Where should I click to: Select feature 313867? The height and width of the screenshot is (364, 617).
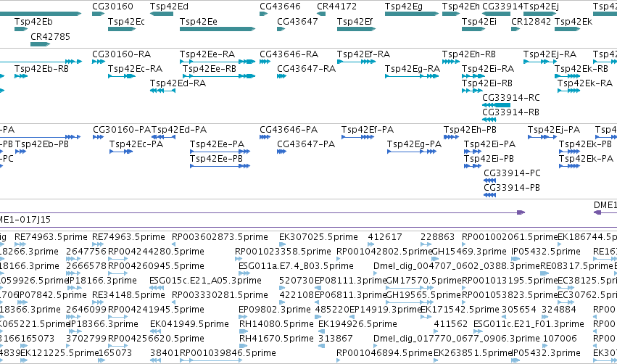(x=335, y=339)
